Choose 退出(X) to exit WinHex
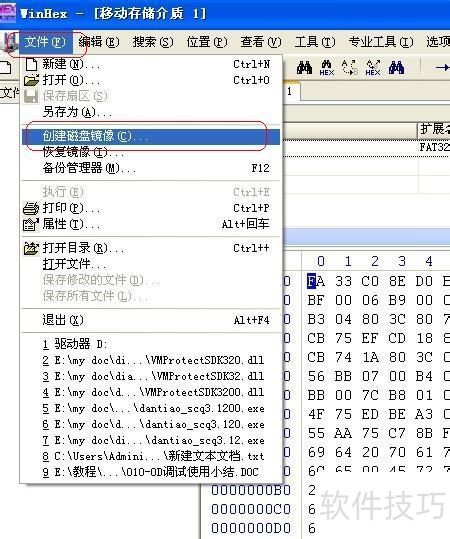450x539 pixels. (x=151, y=320)
